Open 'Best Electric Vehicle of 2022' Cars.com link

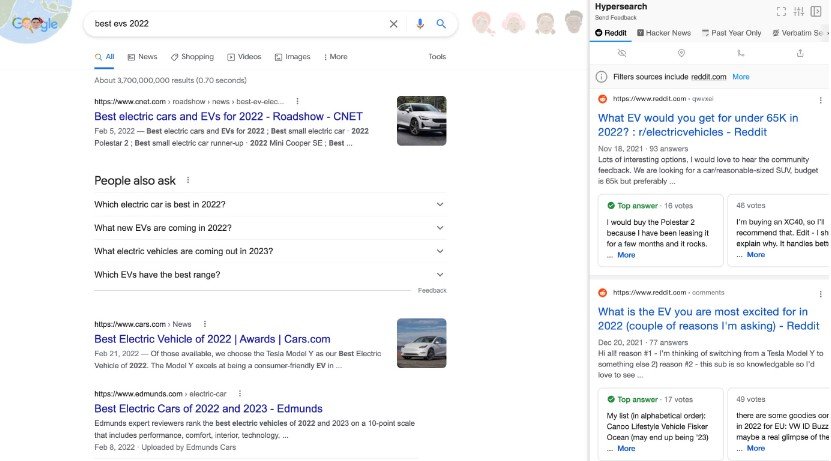coord(212,339)
